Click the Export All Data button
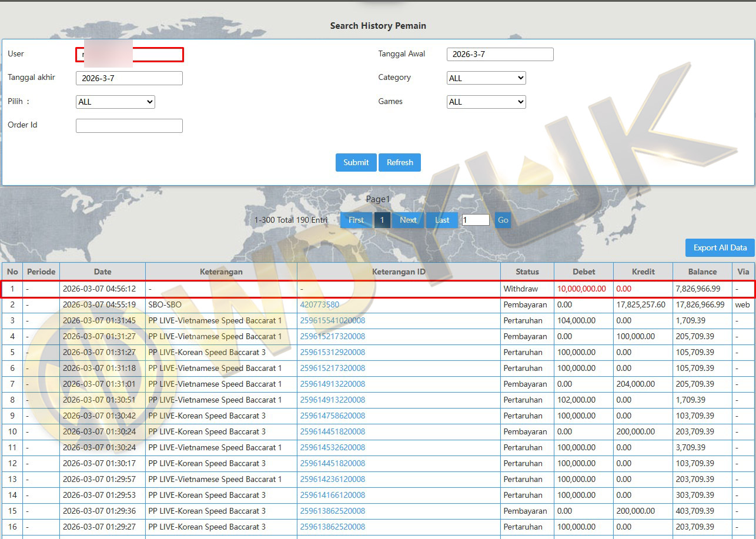 point(720,247)
